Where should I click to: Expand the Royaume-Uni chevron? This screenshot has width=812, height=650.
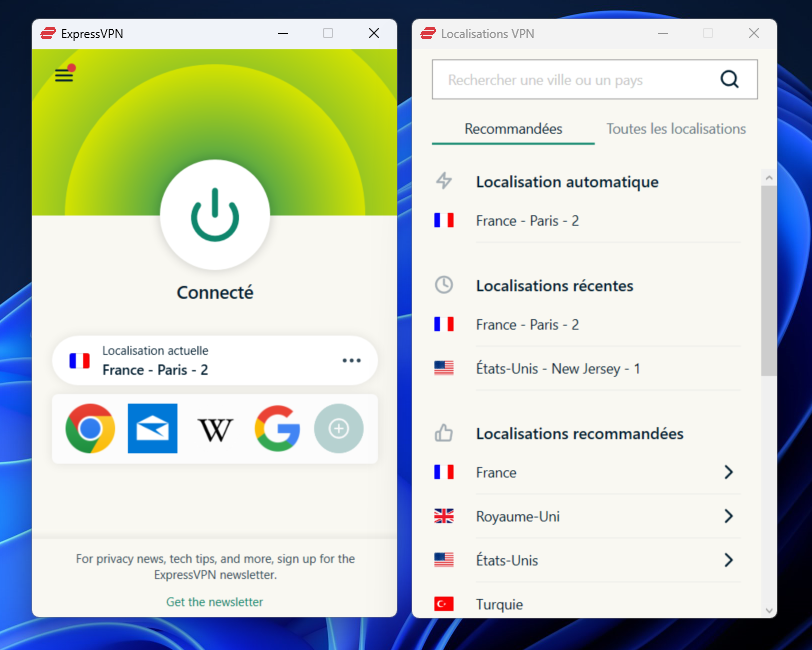[x=729, y=516]
